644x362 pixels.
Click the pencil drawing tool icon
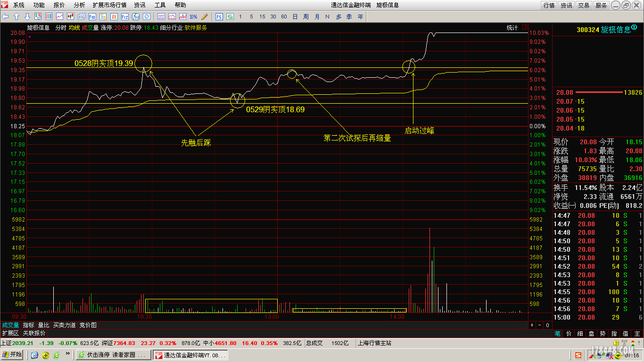pyautogui.click(x=204, y=16)
